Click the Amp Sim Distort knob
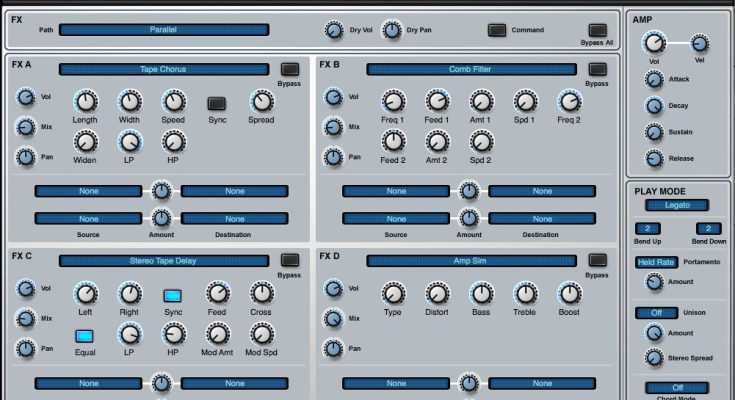Viewport: 735px width, 400px height. [x=437, y=293]
